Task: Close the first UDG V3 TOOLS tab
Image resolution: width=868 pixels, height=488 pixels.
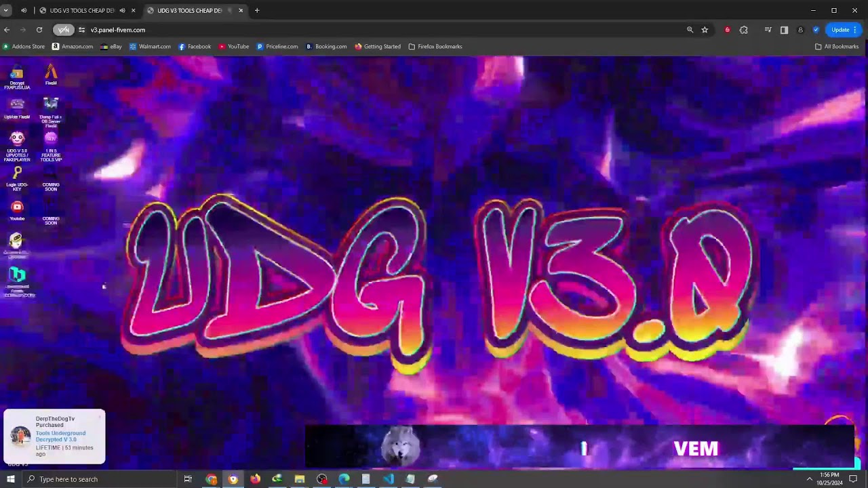Action: point(133,10)
